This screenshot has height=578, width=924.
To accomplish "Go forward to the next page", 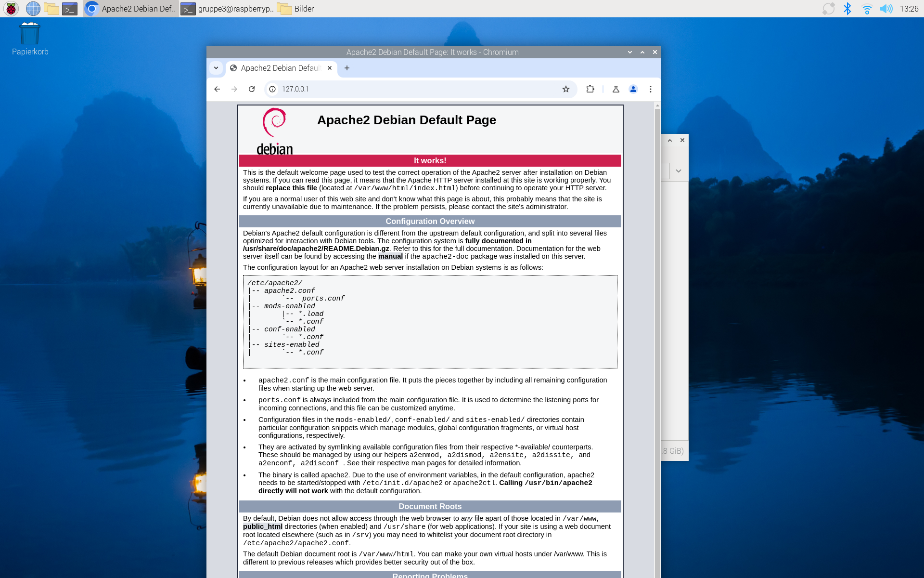I will coord(234,89).
